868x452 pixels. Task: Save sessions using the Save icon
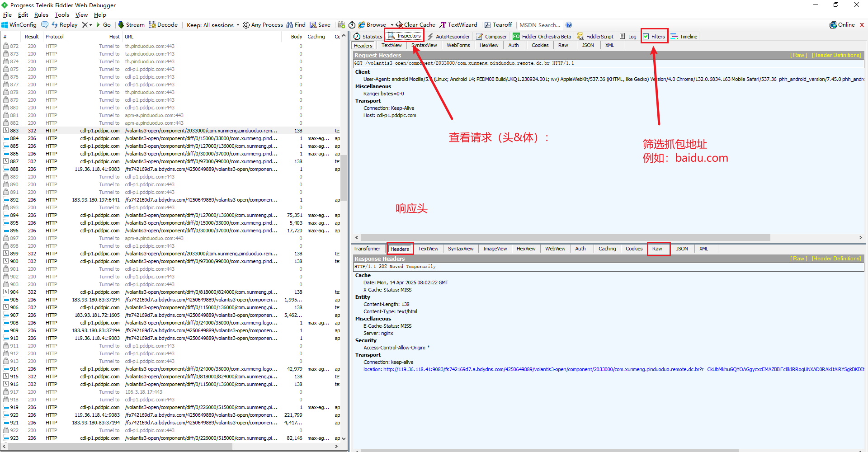click(320, 25)
